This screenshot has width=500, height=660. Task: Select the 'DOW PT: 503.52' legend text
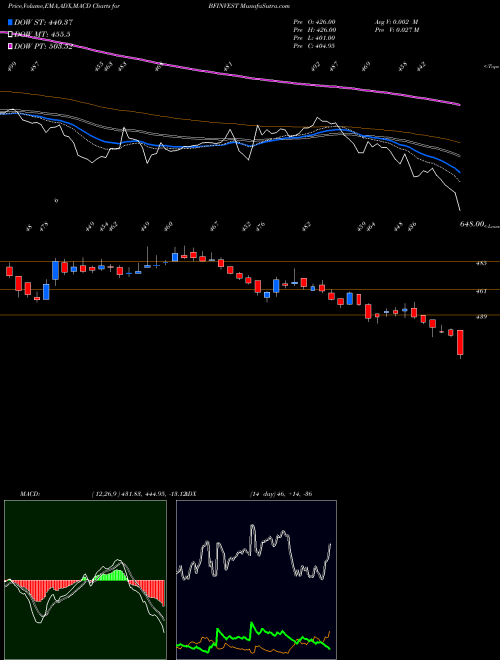43,46
